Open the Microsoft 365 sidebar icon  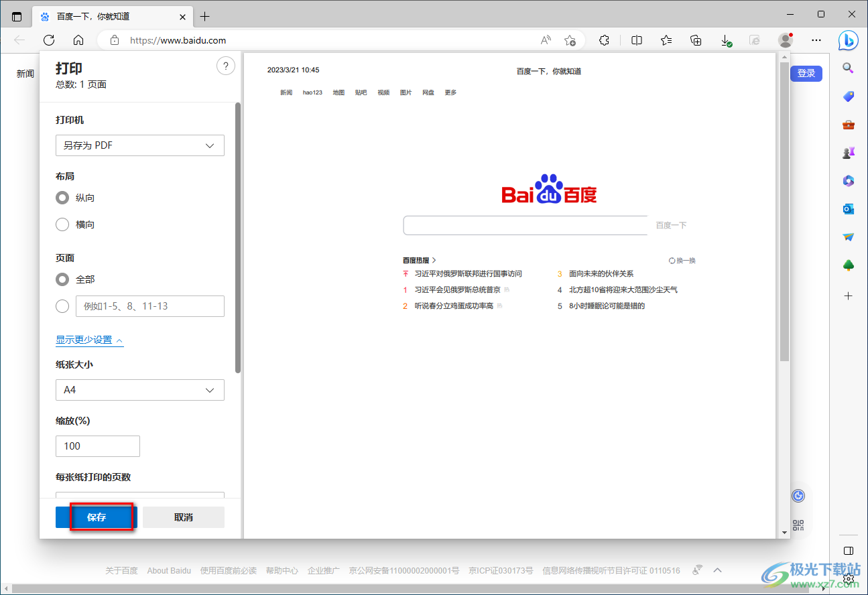pyautogui.click(x=848, y=181)
